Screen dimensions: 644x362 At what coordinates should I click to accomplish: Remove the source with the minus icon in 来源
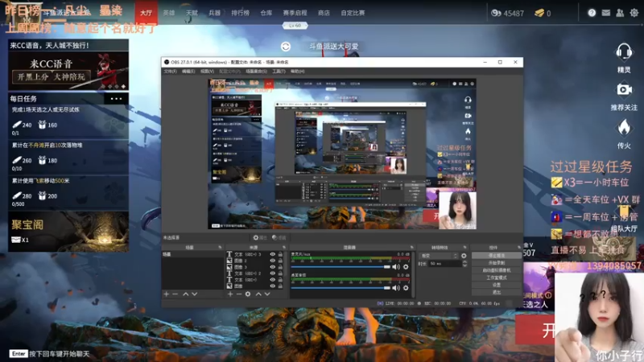click(x=238, y=294)
